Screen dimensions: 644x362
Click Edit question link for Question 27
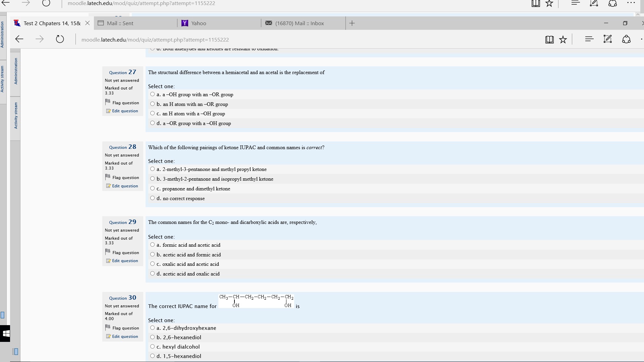pyautogui.click(x=125, y=111)
